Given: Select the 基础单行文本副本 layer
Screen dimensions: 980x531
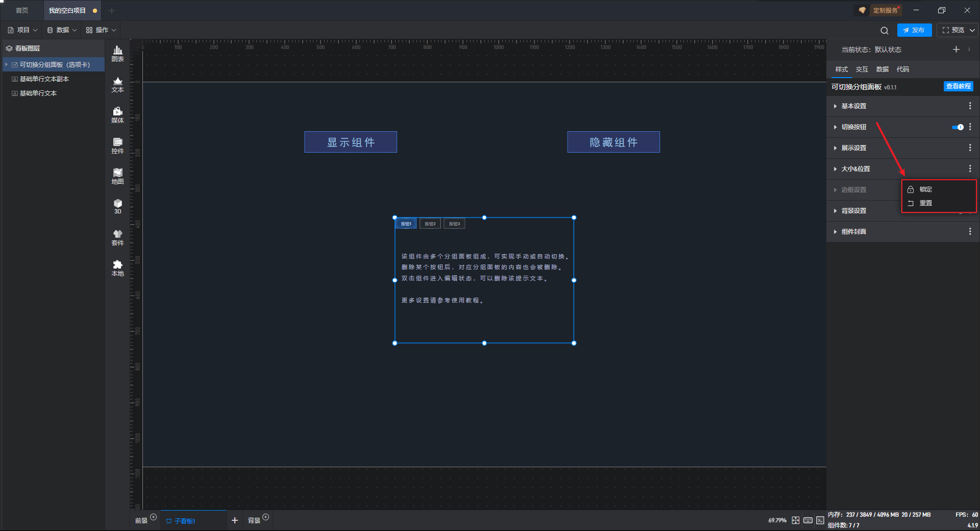Looking at the screenshot, I should click(54, 79).
